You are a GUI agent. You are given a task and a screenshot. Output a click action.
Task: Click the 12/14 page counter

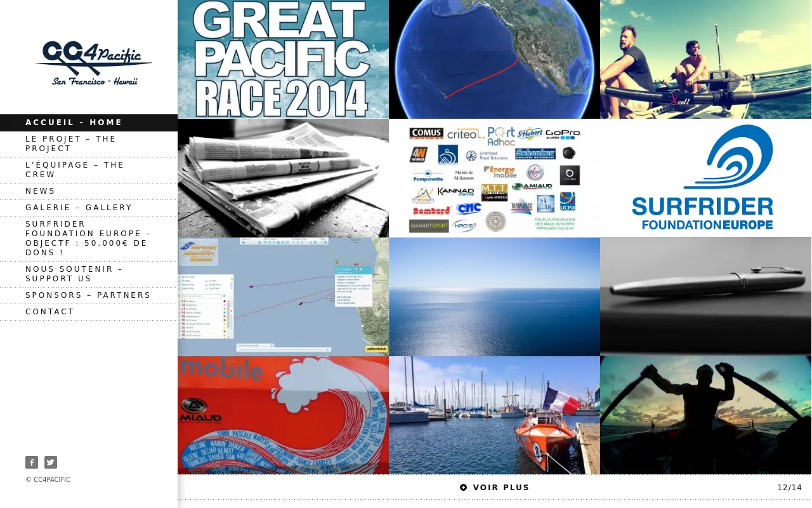pos(789,488)
